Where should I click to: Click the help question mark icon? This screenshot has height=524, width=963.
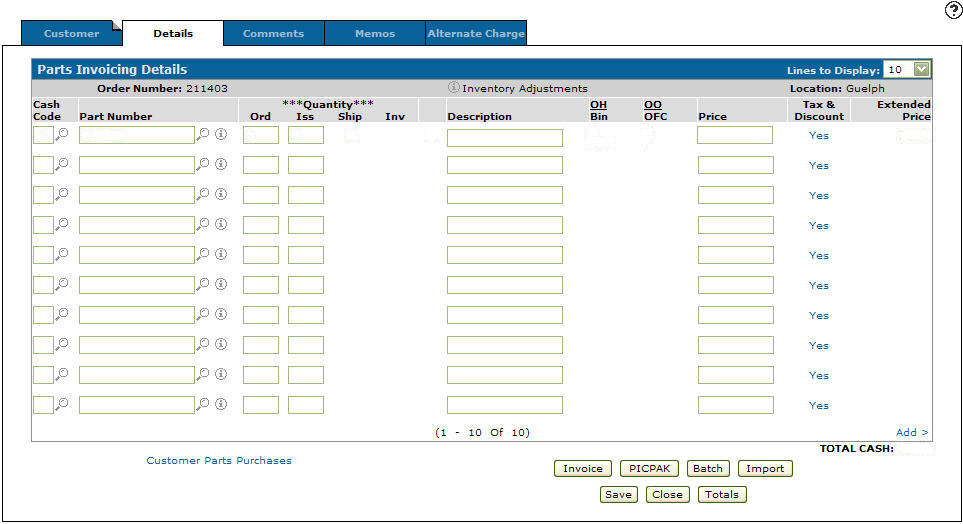click(x=953, y=10)
